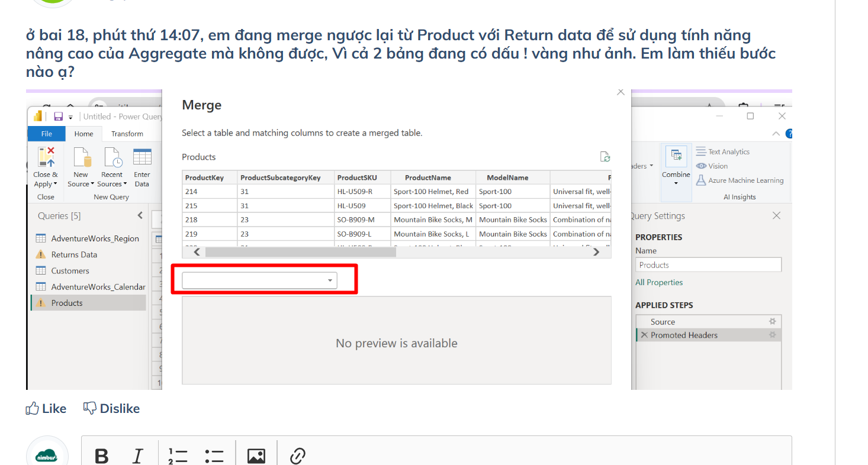Switch to the Home ribbon tab

point(83,134)
